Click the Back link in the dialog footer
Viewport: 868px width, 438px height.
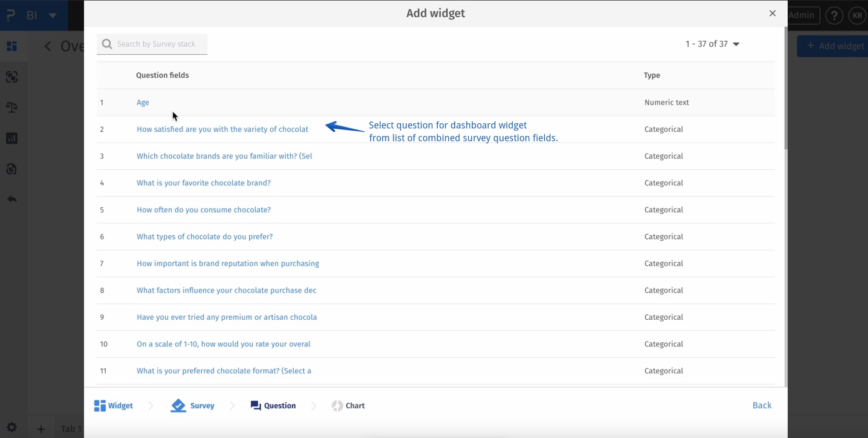tap(762, 405)
